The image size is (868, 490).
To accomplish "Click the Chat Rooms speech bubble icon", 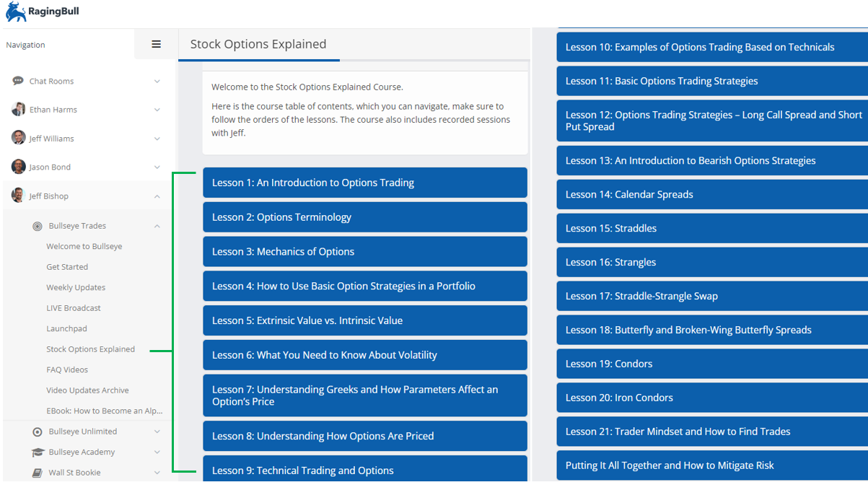I will pyautogui.click(x=18, y=82).
